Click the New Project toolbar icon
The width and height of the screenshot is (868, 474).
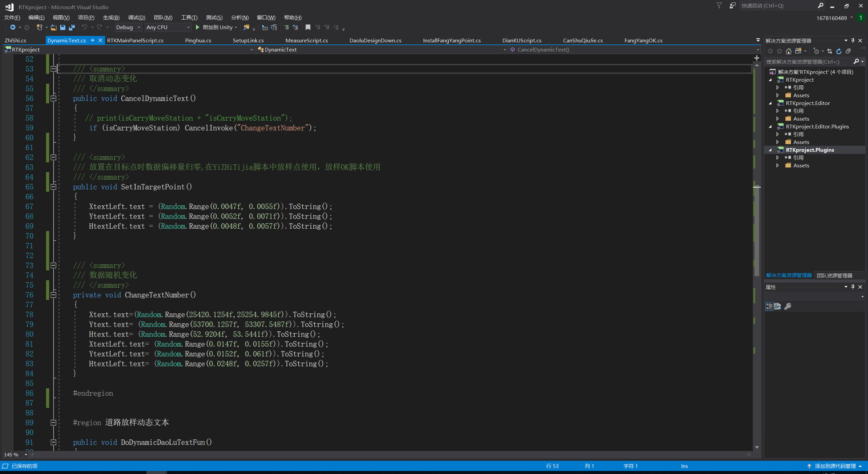pos(39,27)
